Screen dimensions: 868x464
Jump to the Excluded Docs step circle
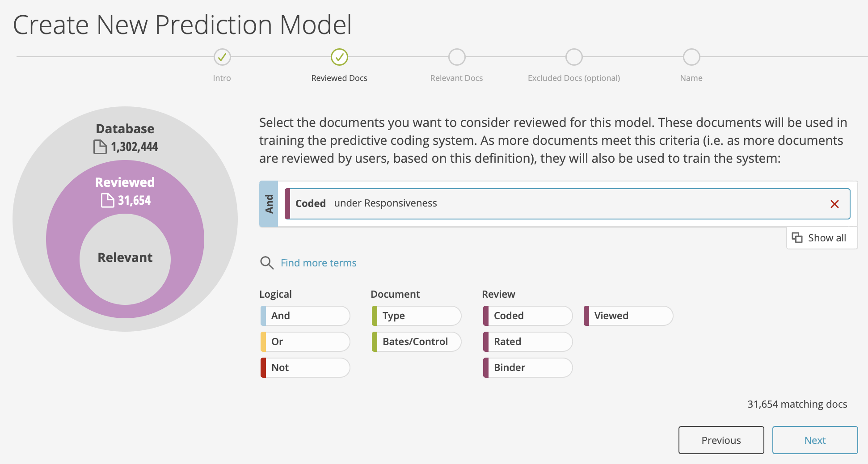(574, 57)
